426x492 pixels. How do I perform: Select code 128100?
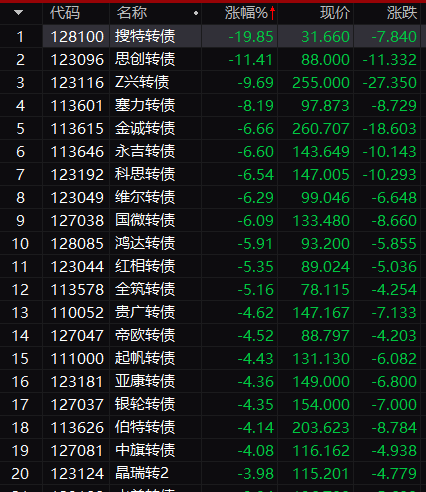point(77,37)
